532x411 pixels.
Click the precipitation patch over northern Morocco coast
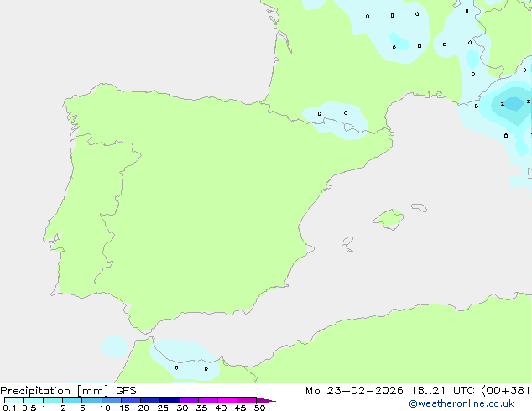(x=185, y=360)
